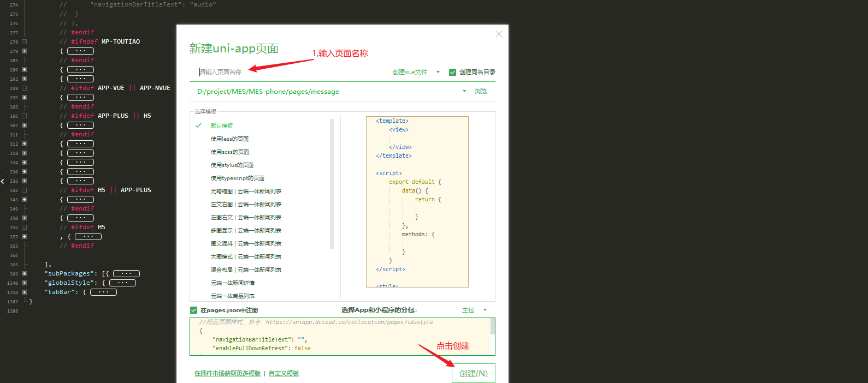Click the 选择App和小程序的分包 label
This screenshot has width=868, height=383.
click(379, 310)
